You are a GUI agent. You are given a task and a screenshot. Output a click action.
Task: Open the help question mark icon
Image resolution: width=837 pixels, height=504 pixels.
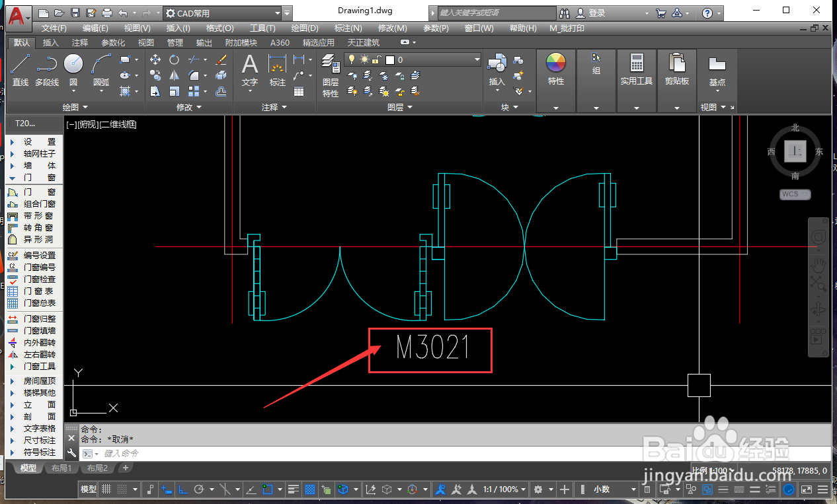click(707, 13)
